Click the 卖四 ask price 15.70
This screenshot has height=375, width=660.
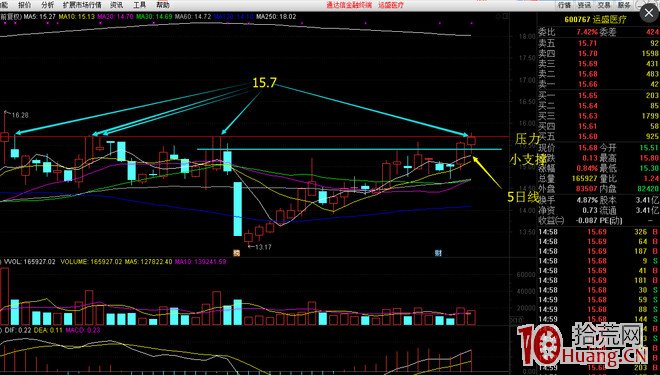588,53
